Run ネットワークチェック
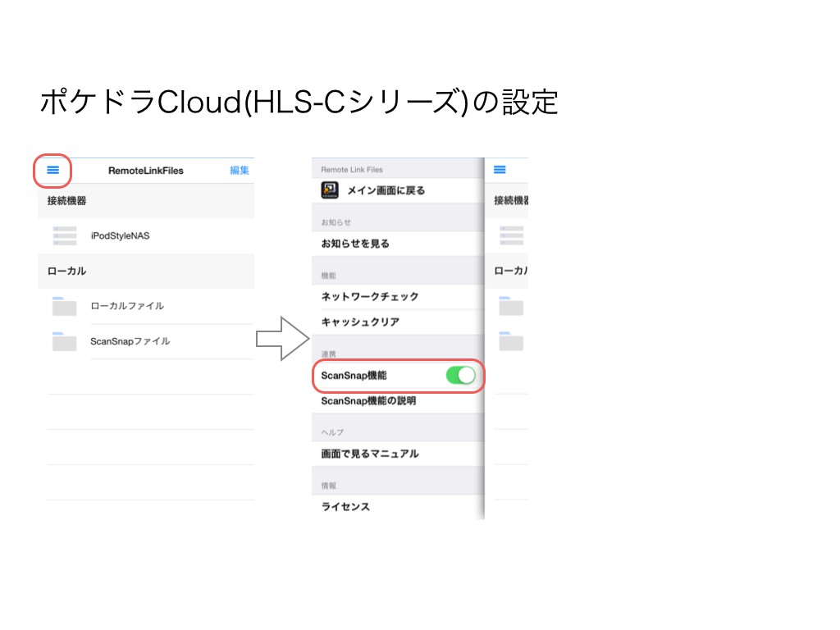The height and width of the screenshot is (630, 840). point(370,297)
